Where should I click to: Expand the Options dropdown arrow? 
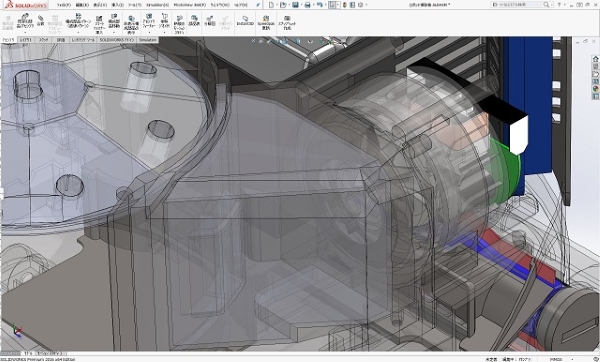[x=365, y=5]
